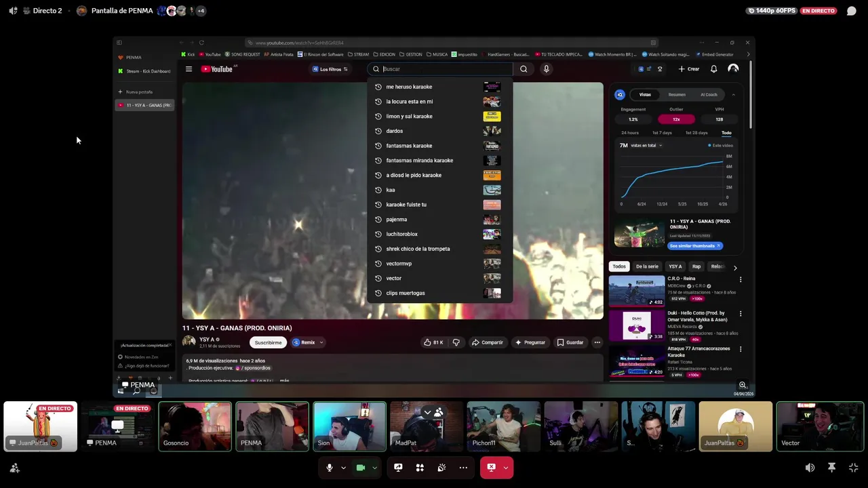Open microphone options dropdown arrow

(x=343, y=468)
